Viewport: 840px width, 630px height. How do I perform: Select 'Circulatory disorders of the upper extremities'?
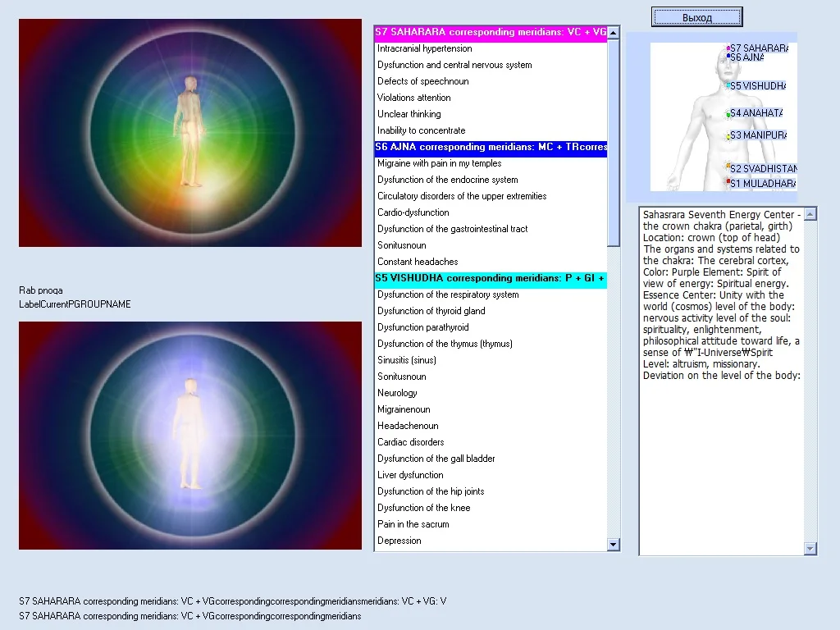(491, 196)
